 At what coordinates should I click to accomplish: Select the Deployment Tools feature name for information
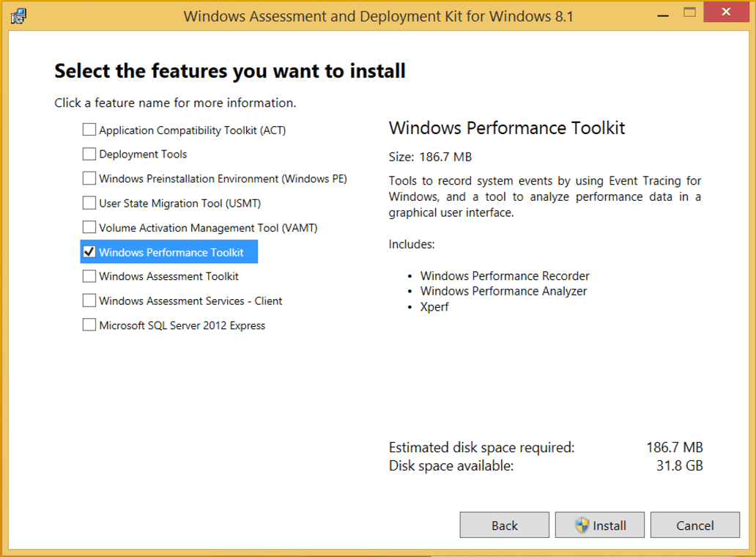pyautogui.click(x=143, y=154)
